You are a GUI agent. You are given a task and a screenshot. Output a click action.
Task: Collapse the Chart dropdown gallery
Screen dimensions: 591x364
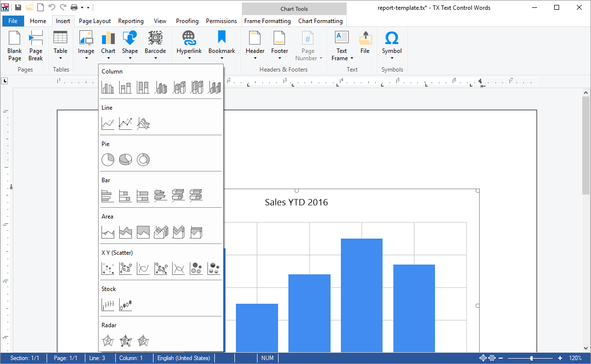pos(108,46)
